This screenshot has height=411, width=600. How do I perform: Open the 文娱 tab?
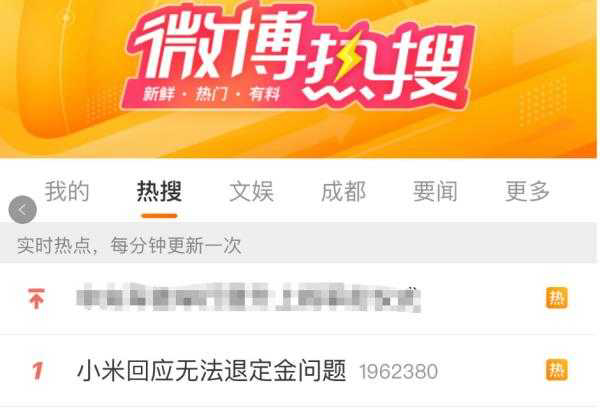pyautogui.click(x=251, y=191)
